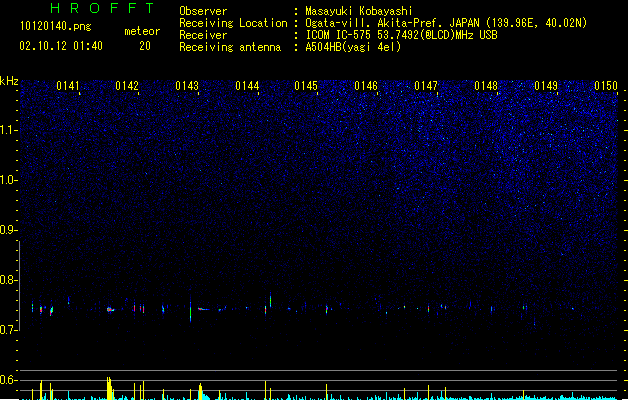Click the 0150 time marker
Screen dimensions: 629x400
point(606,86)
